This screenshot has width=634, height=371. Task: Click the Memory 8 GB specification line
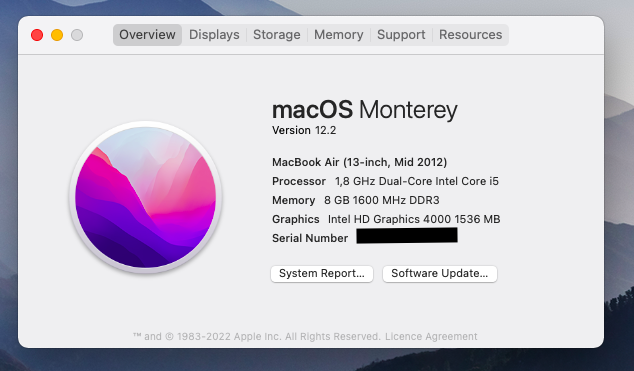pos(356,200)
